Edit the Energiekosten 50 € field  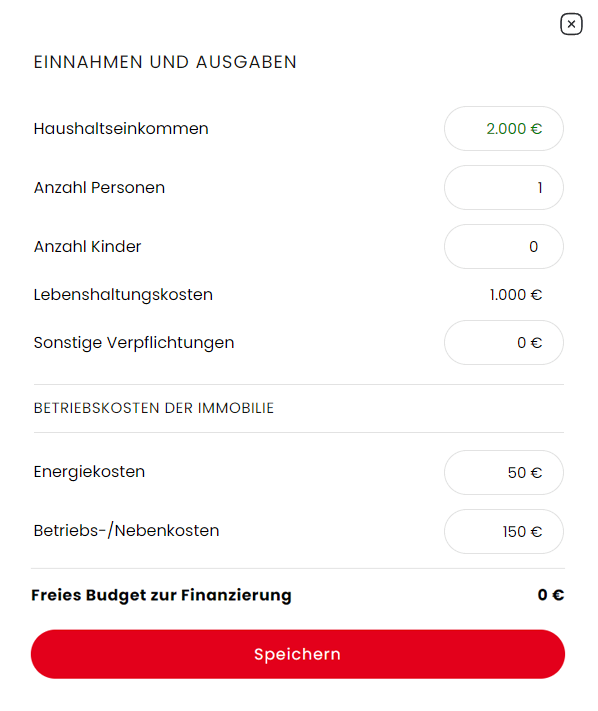(504, 472)
